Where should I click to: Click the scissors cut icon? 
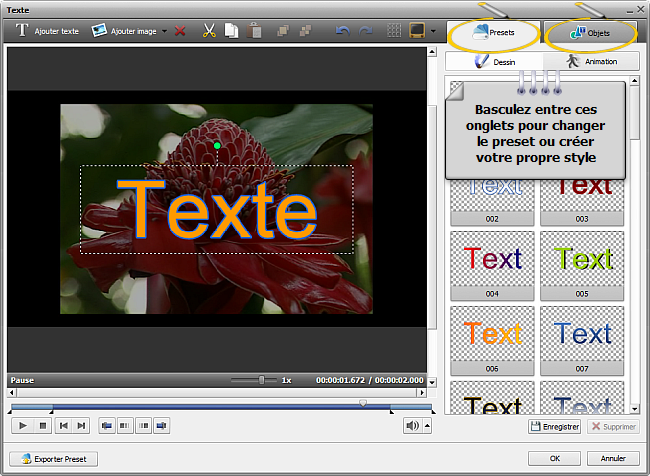(x=209, y=31)
